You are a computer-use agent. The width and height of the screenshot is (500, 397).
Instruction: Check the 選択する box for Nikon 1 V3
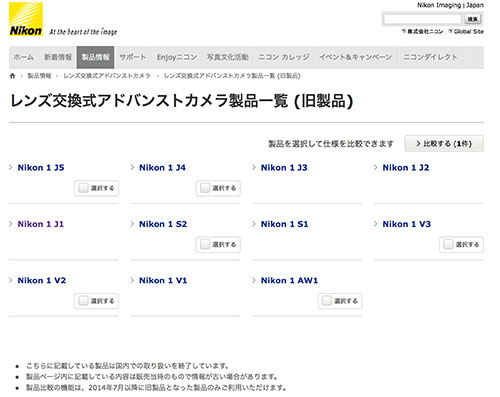click(x=448, y=245)
